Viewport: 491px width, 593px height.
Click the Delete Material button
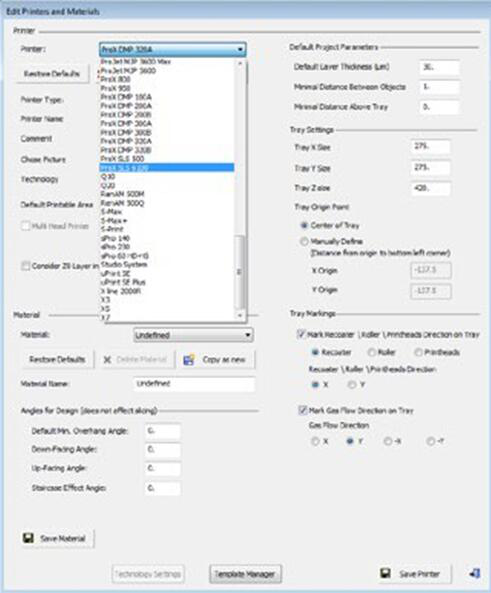coord(138,359)
